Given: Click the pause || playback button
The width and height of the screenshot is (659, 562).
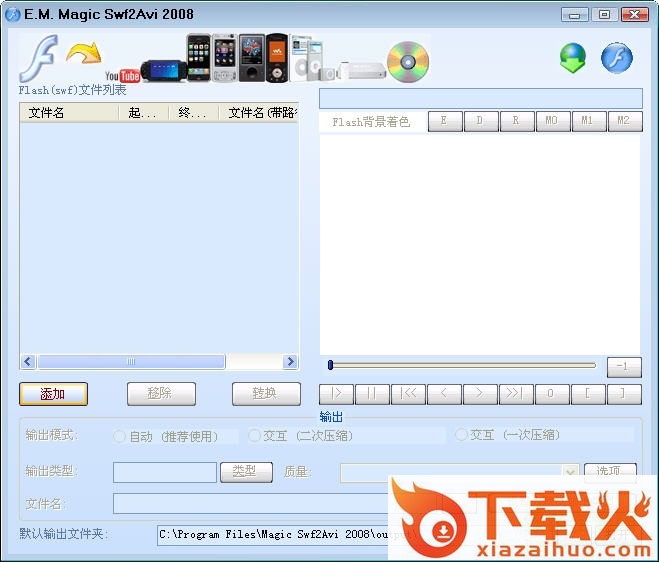Looking at the screenshot, I should [372, 394].
